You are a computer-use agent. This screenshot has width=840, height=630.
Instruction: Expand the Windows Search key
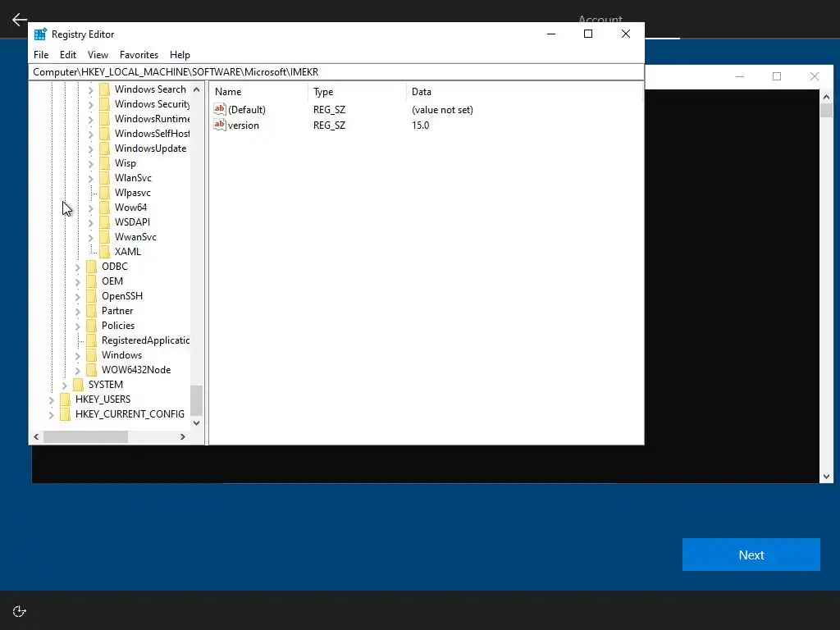pos(90,89)
